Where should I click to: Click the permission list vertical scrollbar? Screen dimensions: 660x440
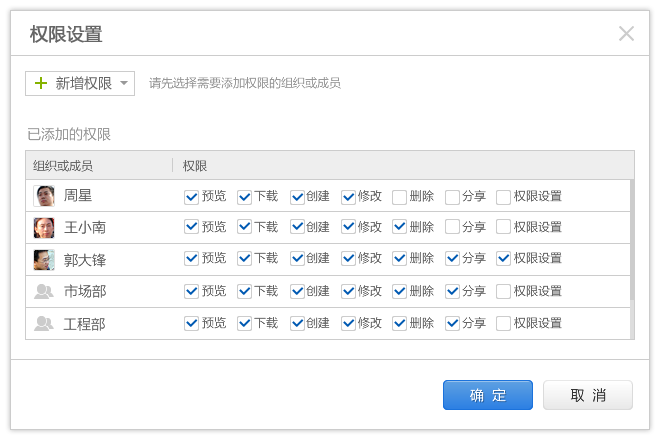[631, 240]
